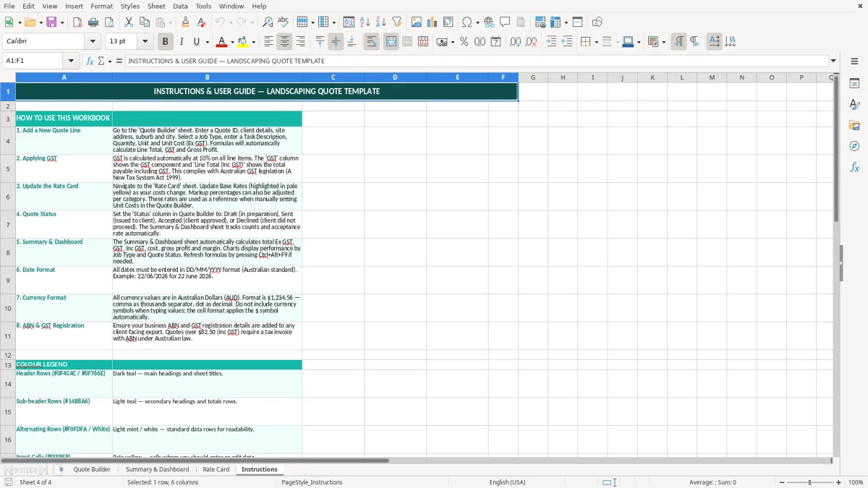Open the Function Wizard next to the Name Box

pyautogui.click(x=90, y=61)
